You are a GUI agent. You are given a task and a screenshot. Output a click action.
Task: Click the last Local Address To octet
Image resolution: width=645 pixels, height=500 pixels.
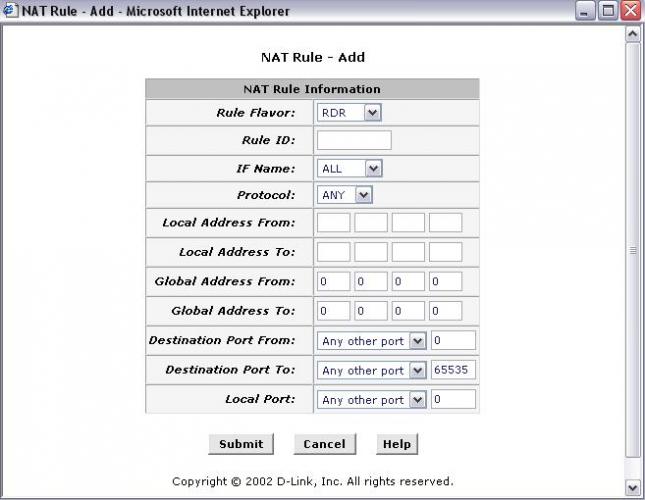(x=445, y=252)
